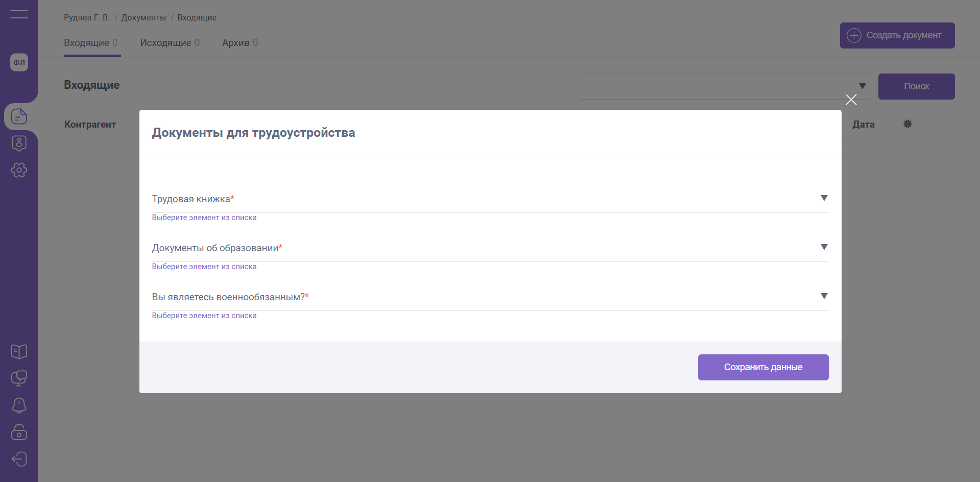Viewport: 980px width, 482px height.
Task: Expand the search filter dropdown arrow
Action: [x=862, y=86]
